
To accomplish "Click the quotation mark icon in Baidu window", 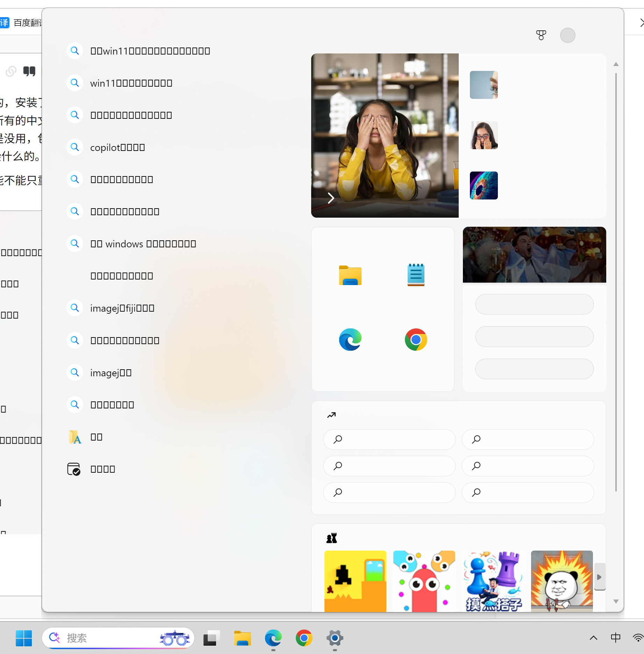I will (29, 71).
